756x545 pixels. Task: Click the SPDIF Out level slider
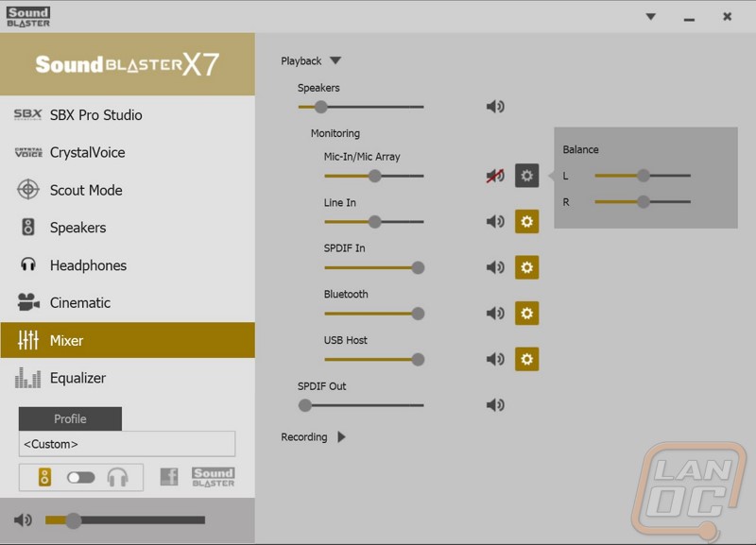[361, 405]
